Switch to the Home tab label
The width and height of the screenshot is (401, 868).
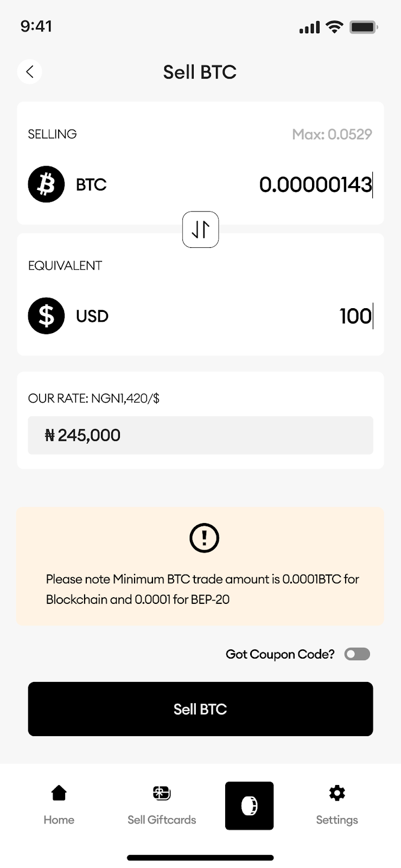(x=59, y=820)
